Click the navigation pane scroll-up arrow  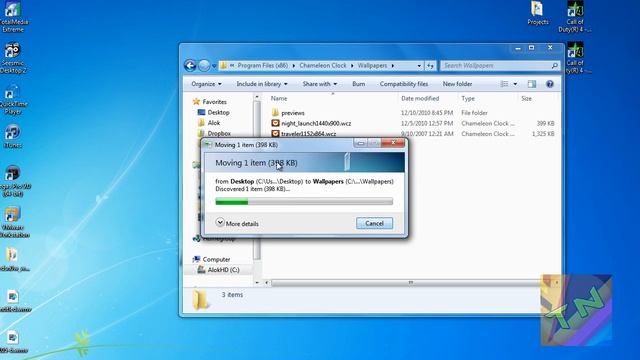tap(257, 97)
